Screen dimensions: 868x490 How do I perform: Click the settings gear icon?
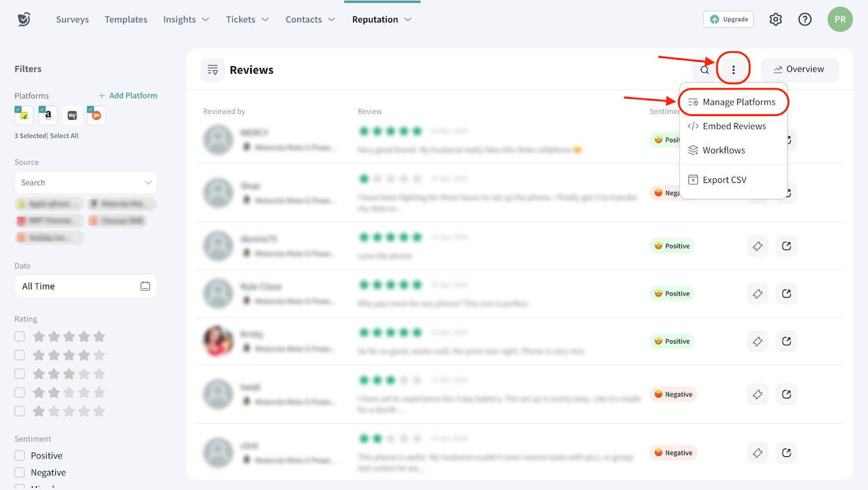click(x=775, y=20)
